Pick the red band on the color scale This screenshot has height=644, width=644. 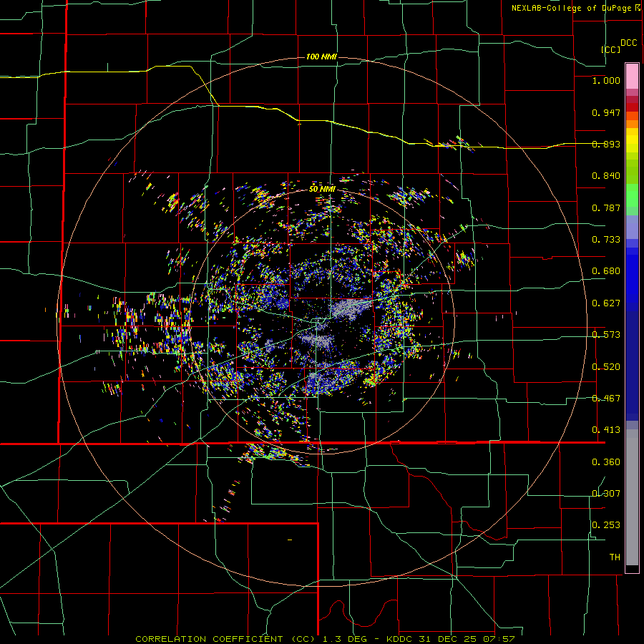(632, 107)
